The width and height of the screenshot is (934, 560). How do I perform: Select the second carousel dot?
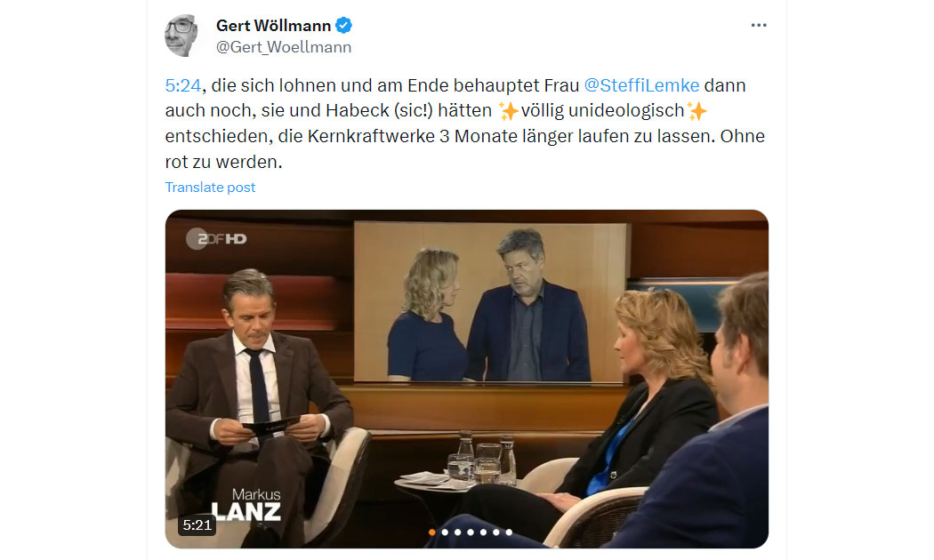click(445, 532)
